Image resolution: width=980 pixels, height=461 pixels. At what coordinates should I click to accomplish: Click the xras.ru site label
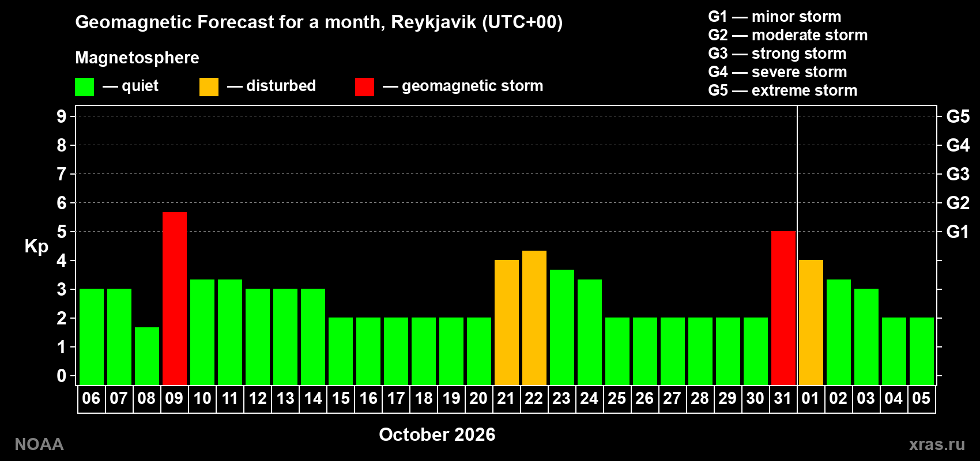(x=937, y=444)
